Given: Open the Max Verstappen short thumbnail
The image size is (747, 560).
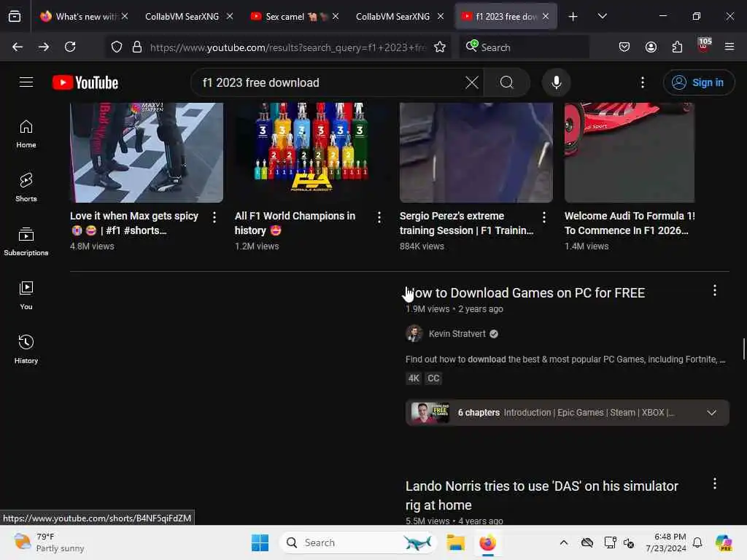Looking at the screenshot, I should pyautogui.click(x=146, y=152).
